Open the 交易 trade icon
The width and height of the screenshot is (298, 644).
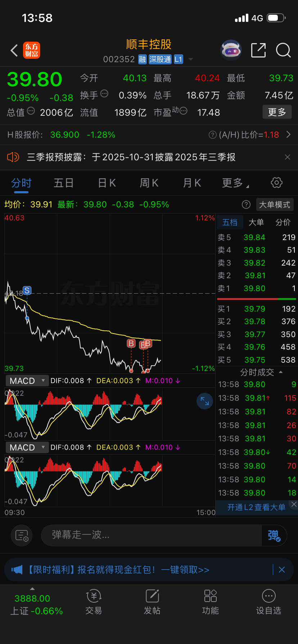[x=94, y=602]
